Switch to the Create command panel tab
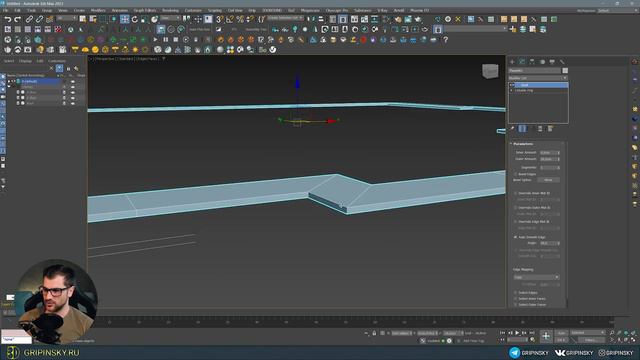This screenshot has width=640, height=360. [512, 62]
